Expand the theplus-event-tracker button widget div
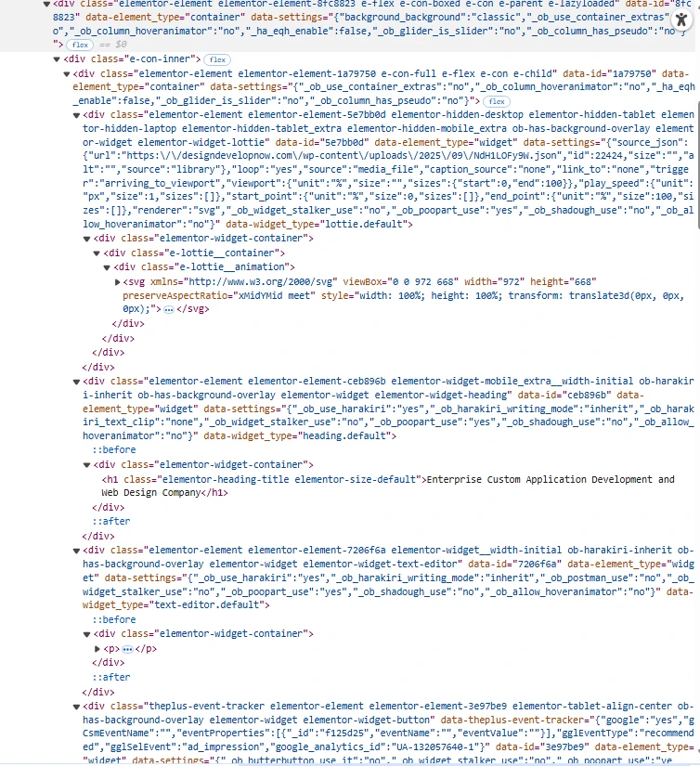Image resolution: width=700 pixels, height=766 pixels. [77, 707]
